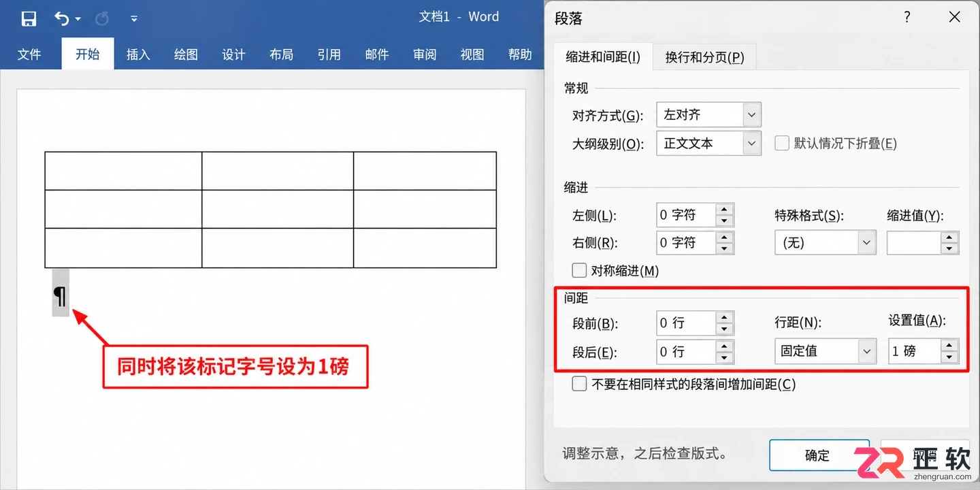Switch to 换行和分页(P) tab

click(704, 58)
